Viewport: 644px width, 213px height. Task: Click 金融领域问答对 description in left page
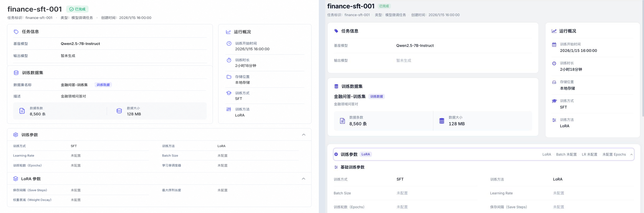tap(73, 96)
